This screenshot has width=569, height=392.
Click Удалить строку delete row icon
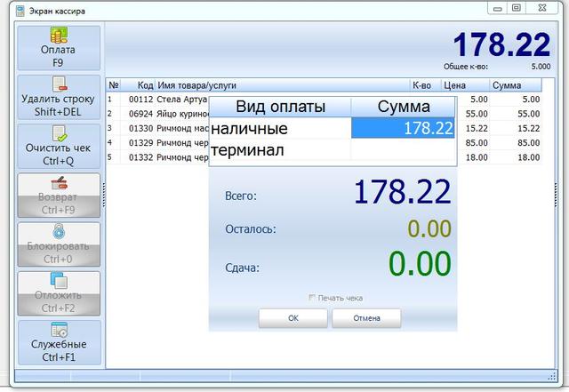pyautogui.click(x=60, y=84)
